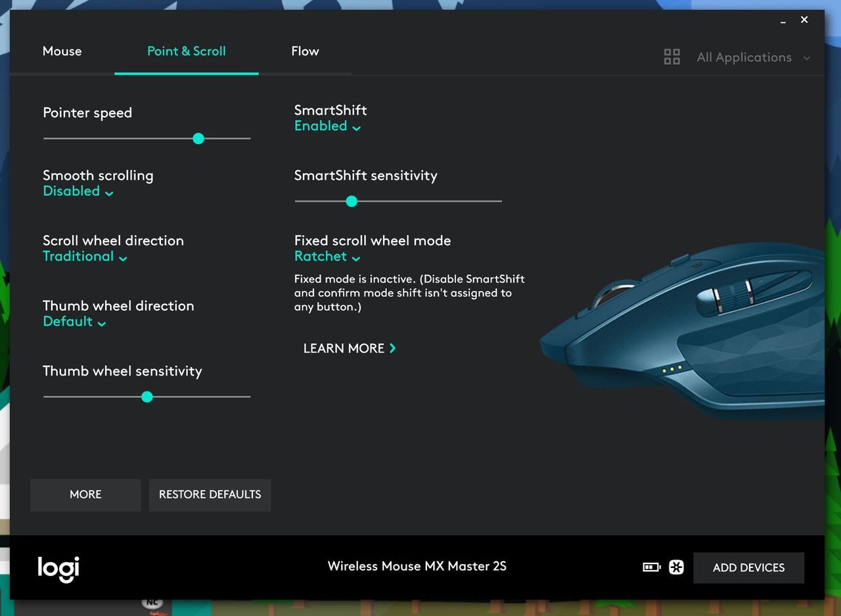This screenshot has width=841, height=616.
Task: Click the Thumb wheel sensitivity label
Action: coord(122,371)
